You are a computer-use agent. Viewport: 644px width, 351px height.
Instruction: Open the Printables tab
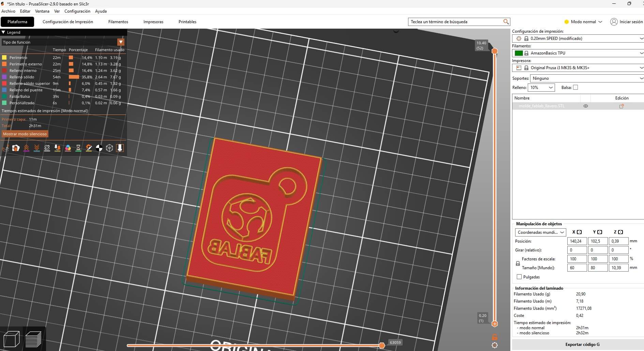[x=188, y=22]
